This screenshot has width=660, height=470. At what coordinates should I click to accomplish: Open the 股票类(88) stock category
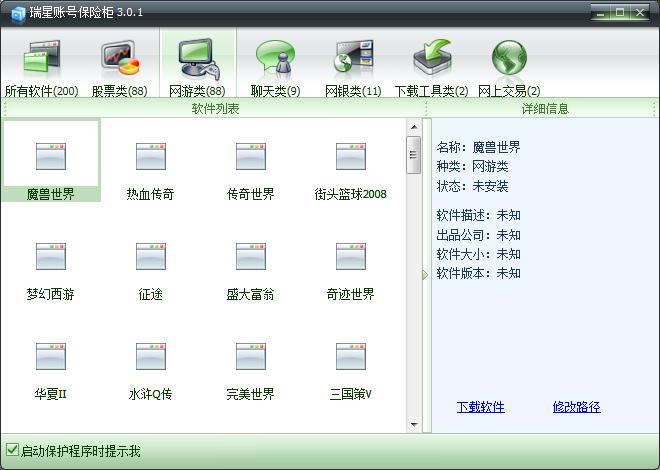point(120,67)
